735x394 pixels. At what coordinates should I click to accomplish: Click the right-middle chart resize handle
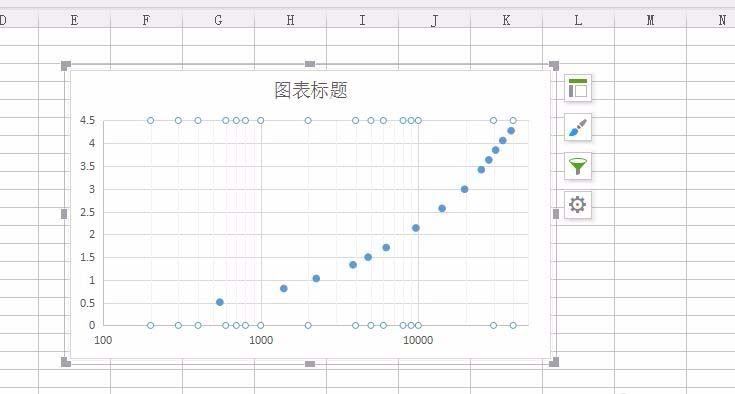[556, 214]
